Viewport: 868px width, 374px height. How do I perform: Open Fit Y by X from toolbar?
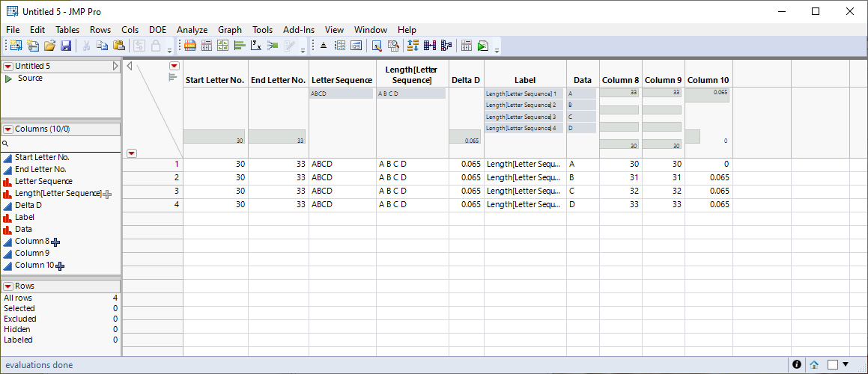(257, 46)
